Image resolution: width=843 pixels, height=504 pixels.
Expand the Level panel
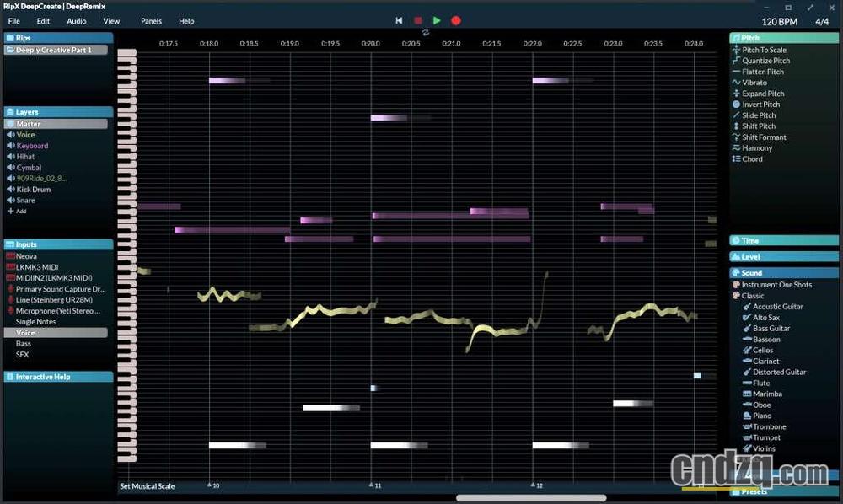pyautogui.click(x=784, y=256)
